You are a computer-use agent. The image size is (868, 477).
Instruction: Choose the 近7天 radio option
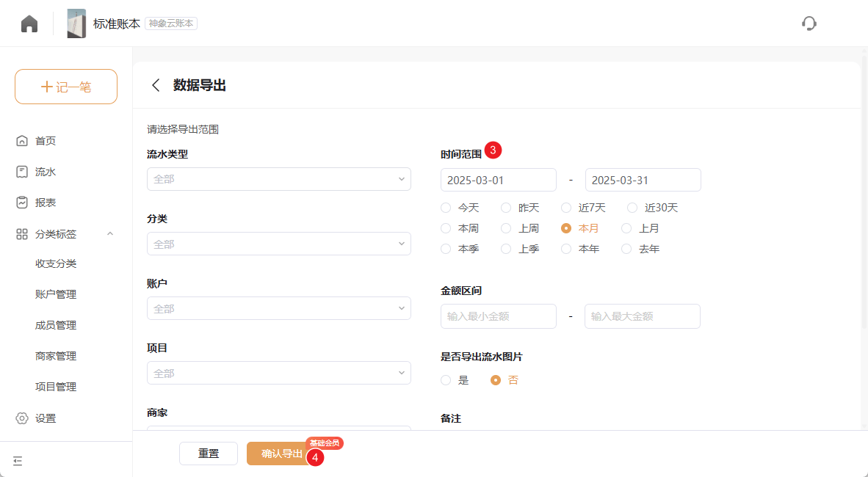566,208
